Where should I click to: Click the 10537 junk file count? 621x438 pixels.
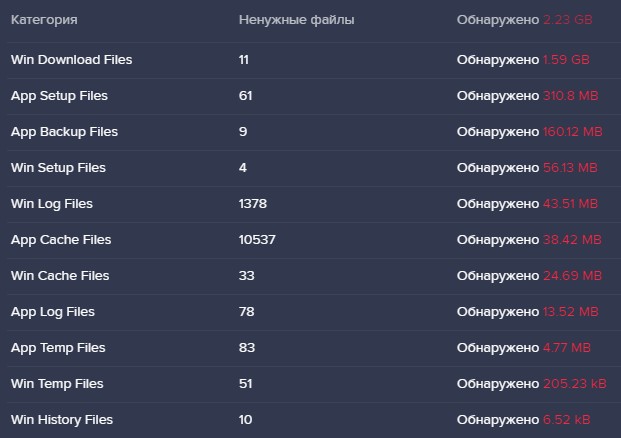[x=257, y=240]
